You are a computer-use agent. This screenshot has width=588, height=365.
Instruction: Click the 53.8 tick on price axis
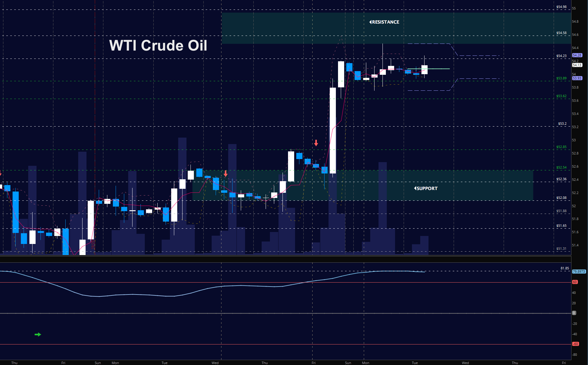click(x=575, y=87)
